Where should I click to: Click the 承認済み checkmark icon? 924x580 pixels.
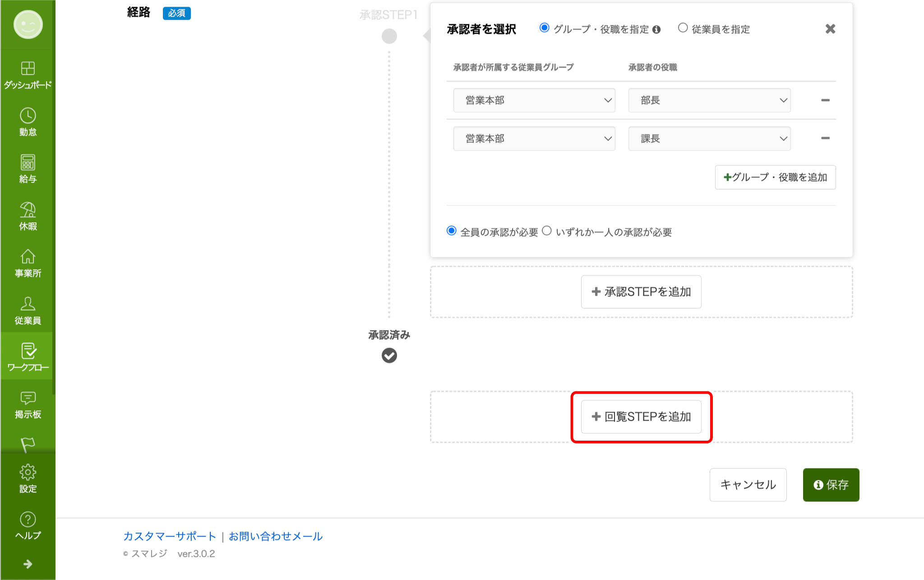coord(389,355)
